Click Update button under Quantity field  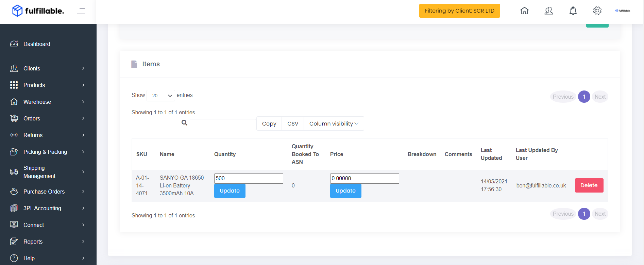point(230,191)
